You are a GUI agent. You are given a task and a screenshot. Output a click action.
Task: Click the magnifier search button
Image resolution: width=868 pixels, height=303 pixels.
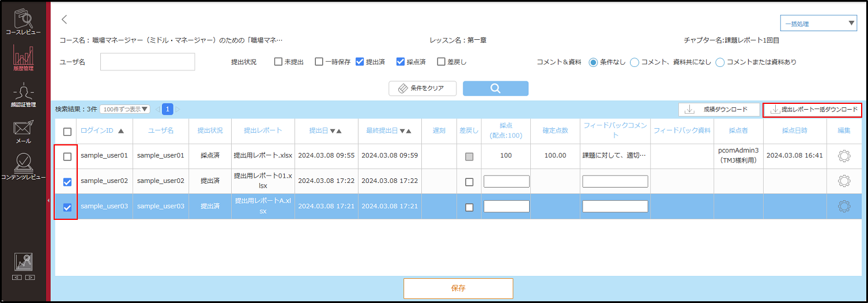click(495, 88)
